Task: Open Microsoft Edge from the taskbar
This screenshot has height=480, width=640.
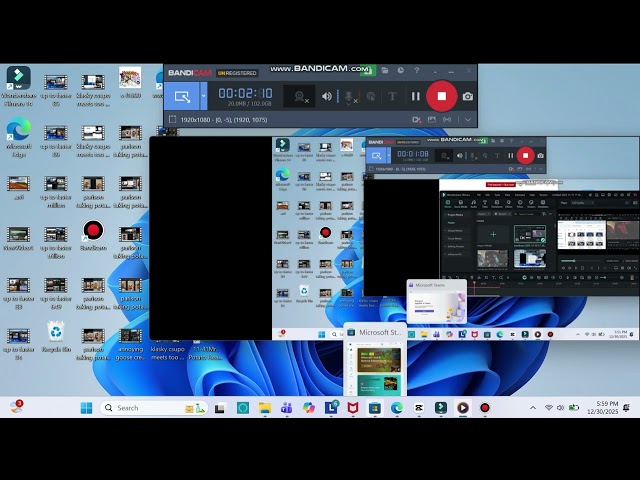Action: [x=397, y=408]
